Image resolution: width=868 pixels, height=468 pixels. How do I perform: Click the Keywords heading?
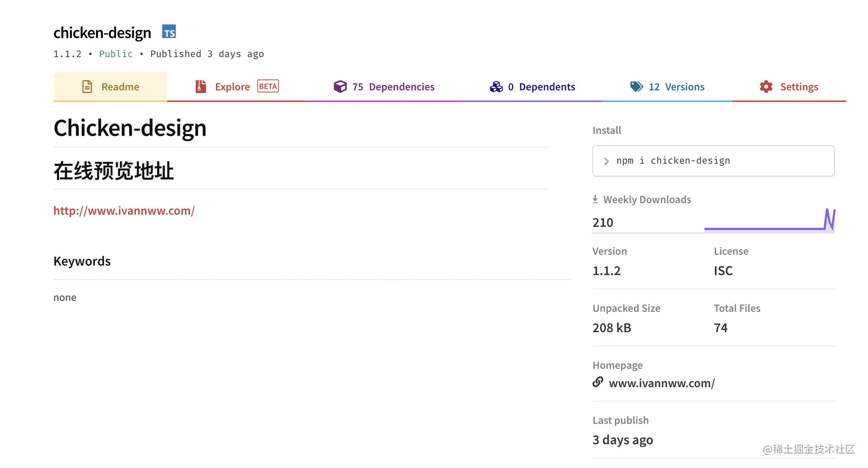click(82, 261)
